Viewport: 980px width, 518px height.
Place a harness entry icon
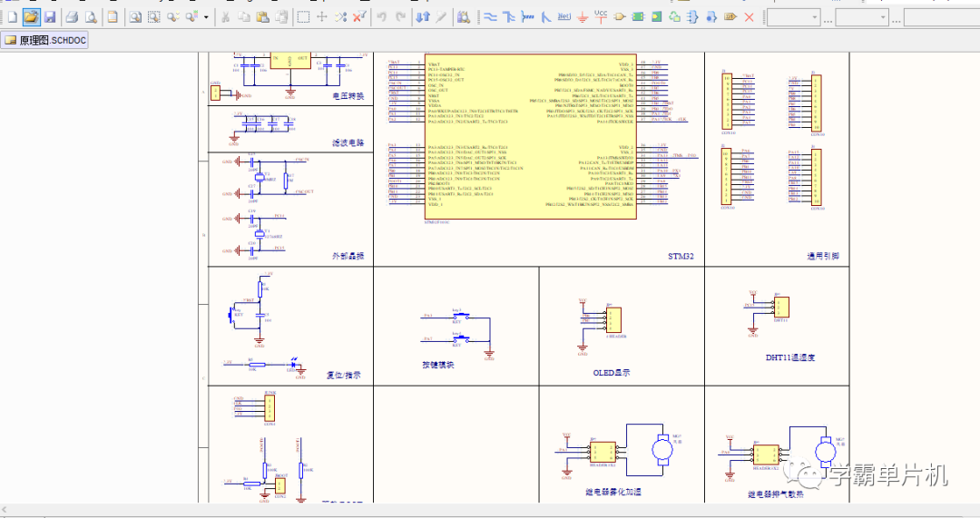point(711,17)
